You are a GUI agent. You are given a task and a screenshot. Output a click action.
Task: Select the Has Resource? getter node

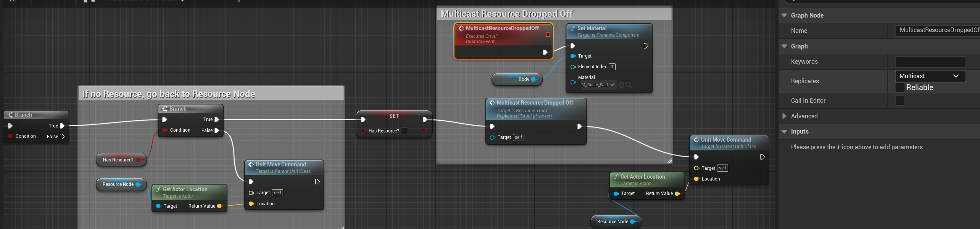[121, 160]
